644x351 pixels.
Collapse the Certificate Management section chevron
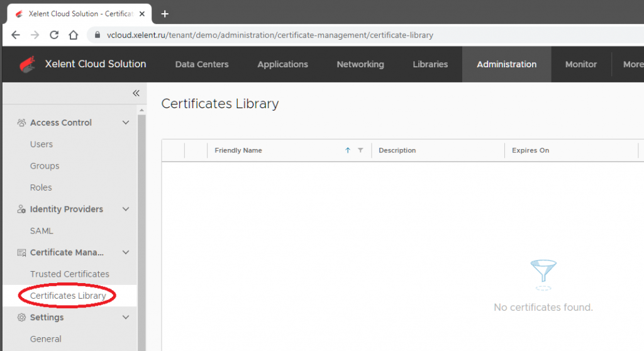126,252
